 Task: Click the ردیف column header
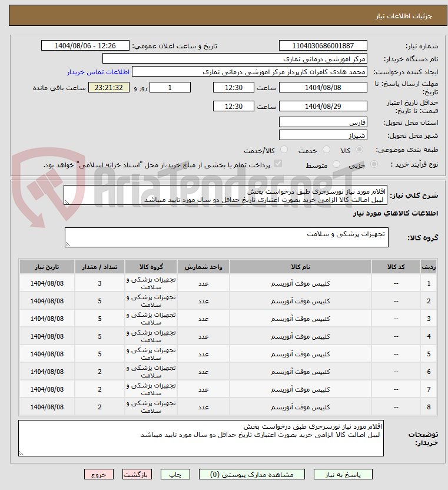[x=429, y=267]
